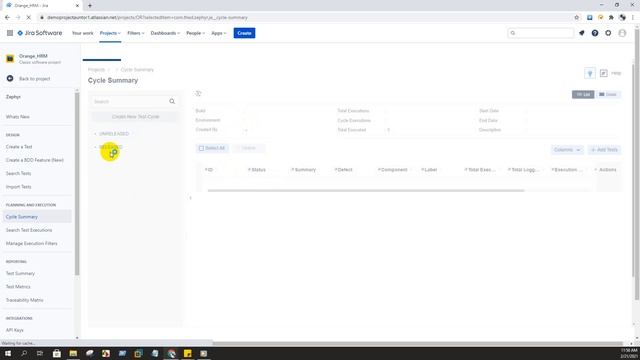Viewport: 640px width, 360px height.
Task: Open Cycle Summary in the sidebar
Action: (37, 217)
